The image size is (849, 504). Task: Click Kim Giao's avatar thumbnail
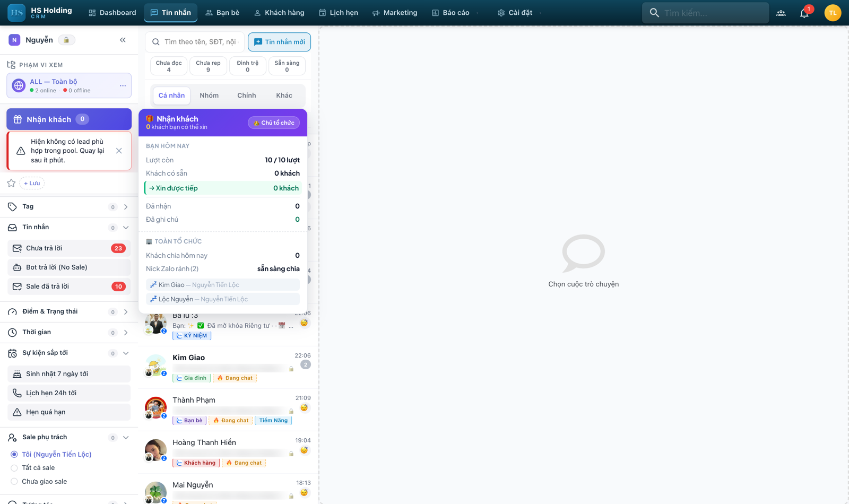[155, 366]
